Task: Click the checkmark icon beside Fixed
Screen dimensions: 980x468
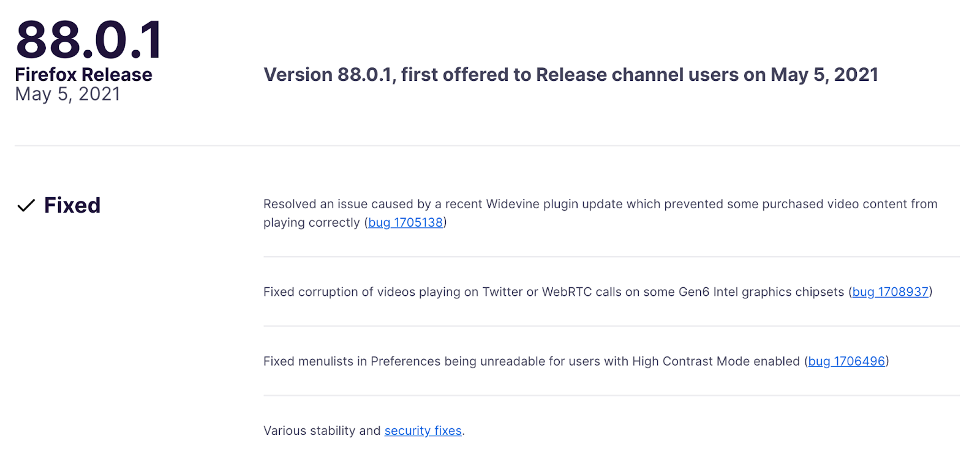Action: click(26, 206)
